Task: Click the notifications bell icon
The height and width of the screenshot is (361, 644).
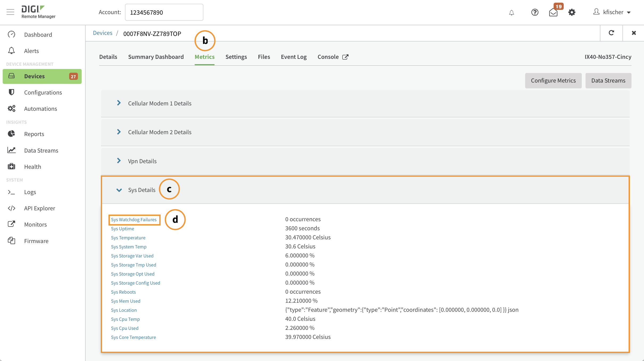Action: [x=511, y=13]
